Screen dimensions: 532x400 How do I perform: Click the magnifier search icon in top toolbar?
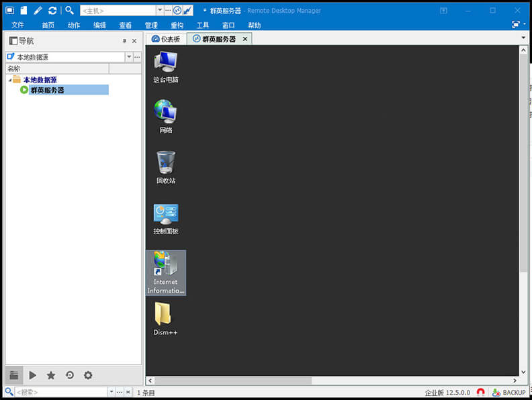[70, 11]
